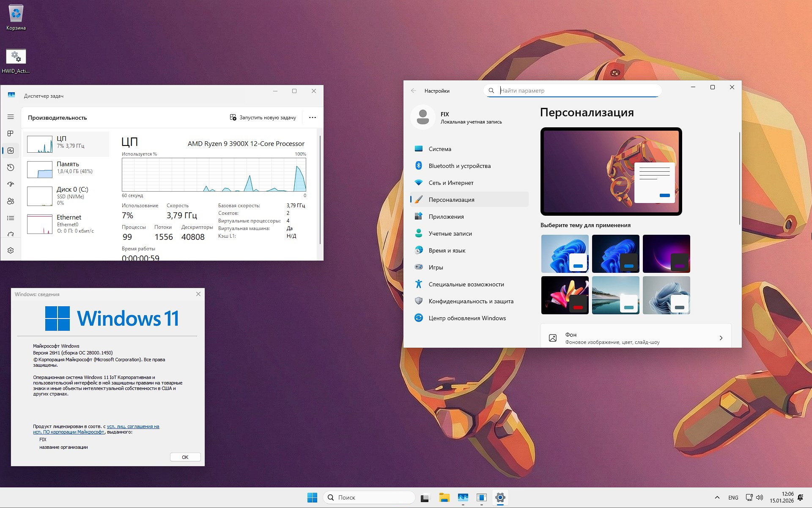Open the Запустить новую задачу dialog
The height and width of the screenshot is (508, 812).
[x=263, y=117]
